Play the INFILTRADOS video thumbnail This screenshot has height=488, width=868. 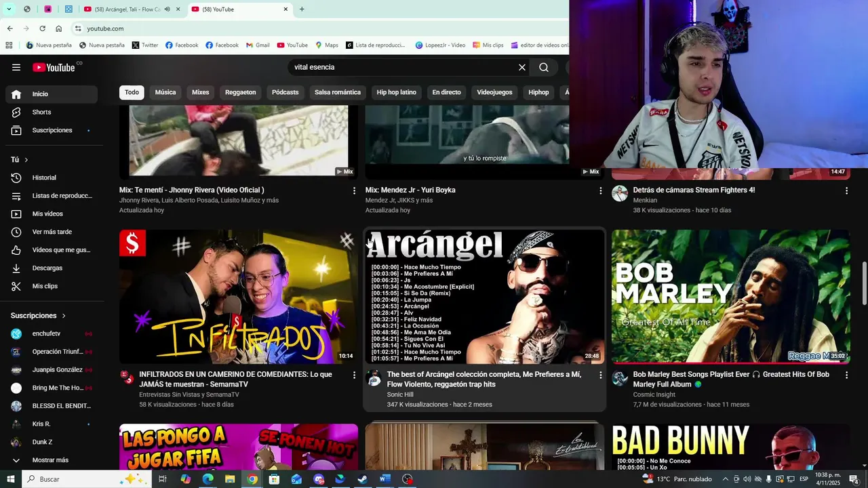click(239, 296)
